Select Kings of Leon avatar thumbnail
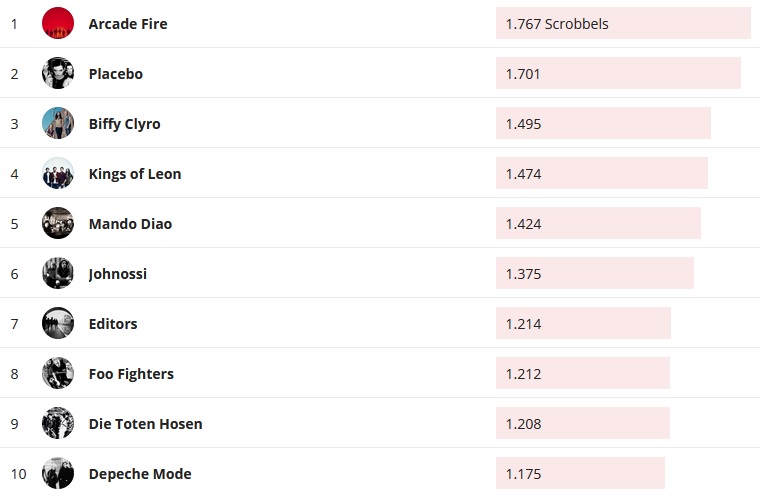This screenshot has height=497, width=760. pyautogui.click(x=58, y=173)
